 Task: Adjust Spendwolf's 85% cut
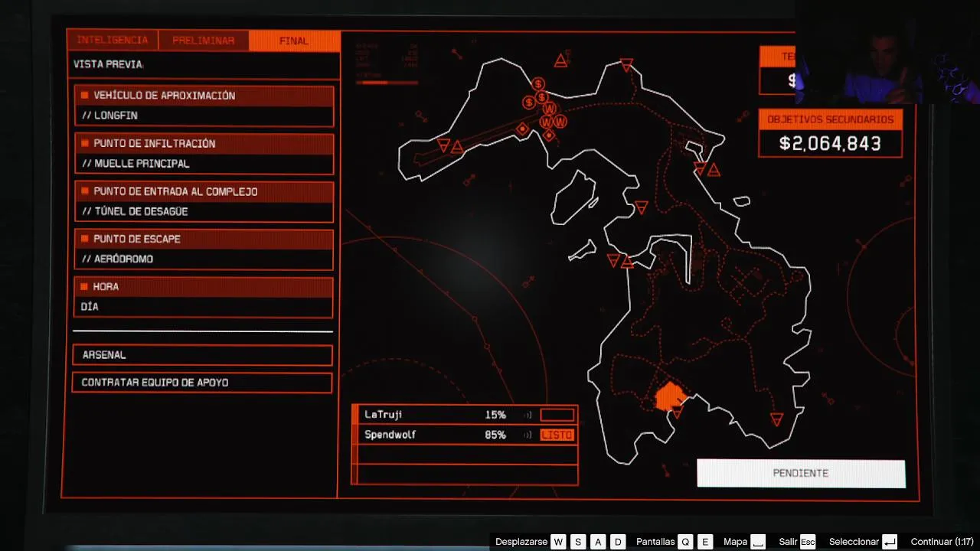click(x=495, y=435)
